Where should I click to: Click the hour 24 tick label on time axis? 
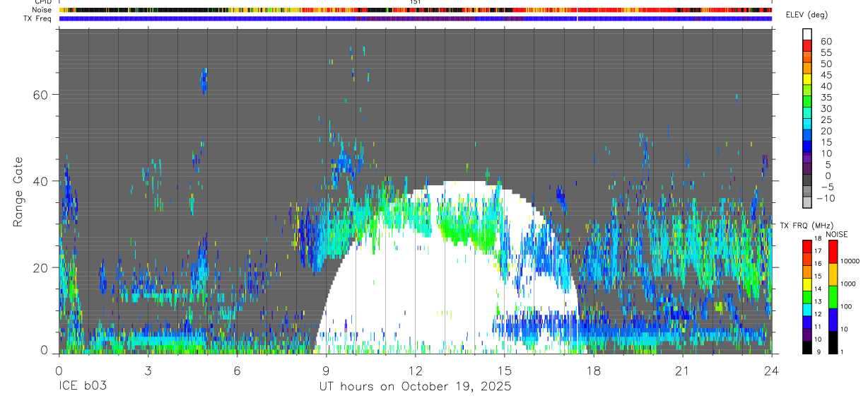(x=771, y=371)
